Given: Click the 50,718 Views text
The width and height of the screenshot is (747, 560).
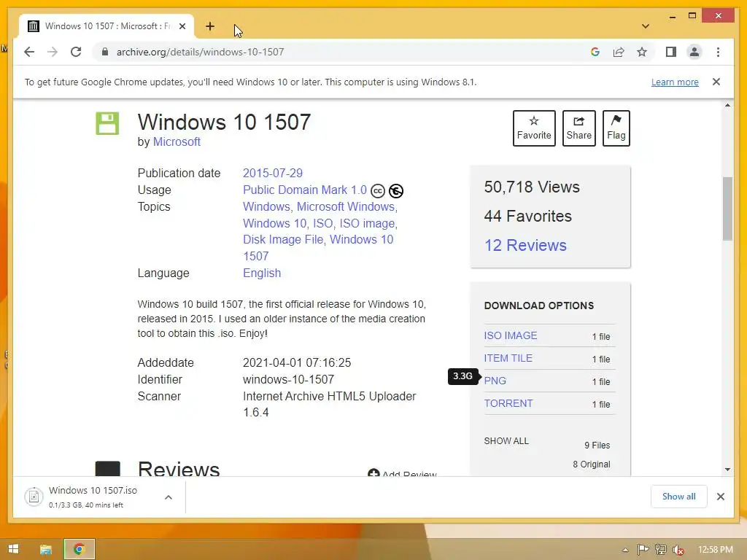Looking at the screenshot, I should 532,187.
